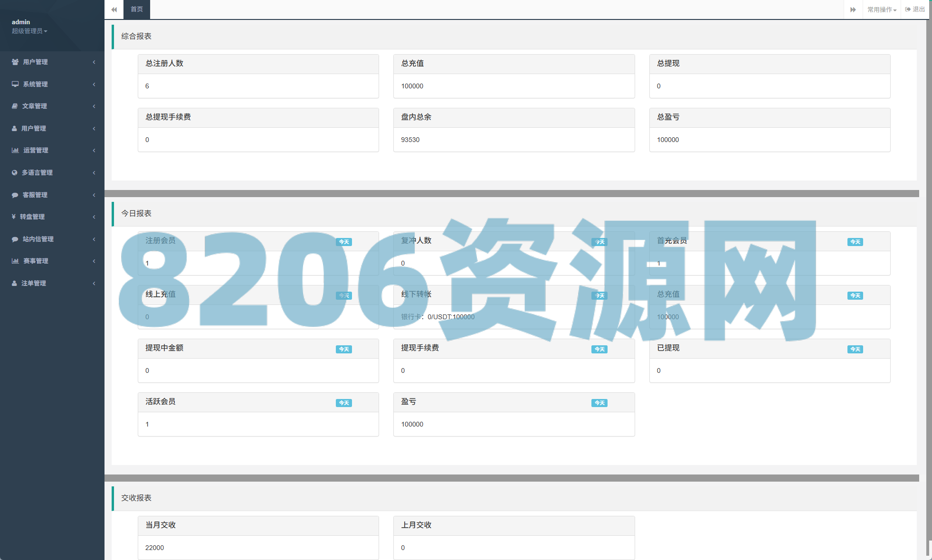This screenshot has height=560, width=932.
Task: Log out via the 退出 link
Action: tap(915, 9)
